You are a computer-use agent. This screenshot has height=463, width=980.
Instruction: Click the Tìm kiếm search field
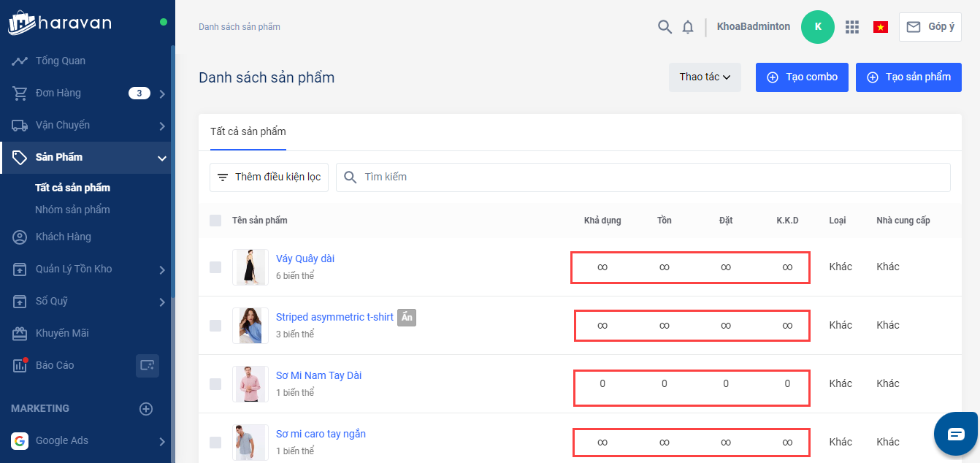coord(643,177)
